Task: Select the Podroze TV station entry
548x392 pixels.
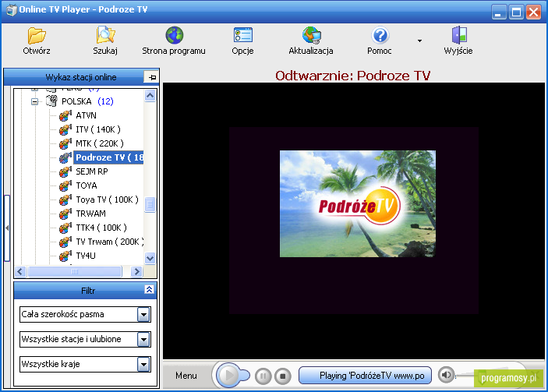Action: [x=108, y=157]
